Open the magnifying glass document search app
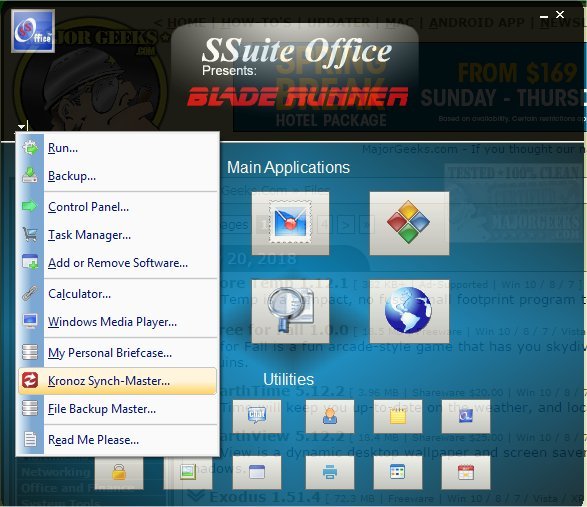The image size is (587, 507). tap(291, 311)
